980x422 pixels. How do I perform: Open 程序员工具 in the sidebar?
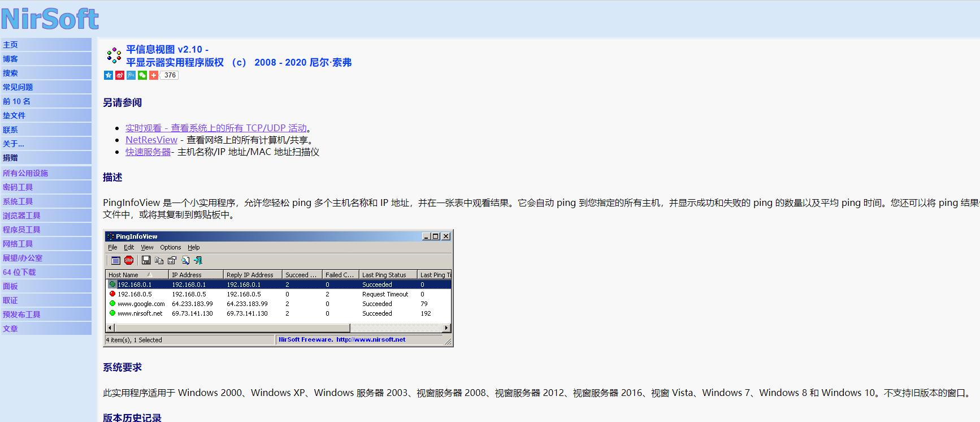click(x=46, y=230)
